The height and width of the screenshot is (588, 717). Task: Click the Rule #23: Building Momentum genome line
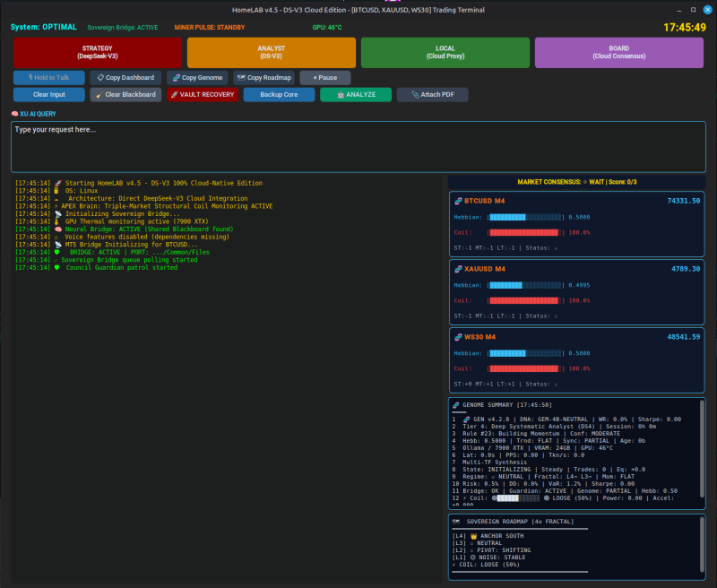pyautogui.click(x=536, y=434)
